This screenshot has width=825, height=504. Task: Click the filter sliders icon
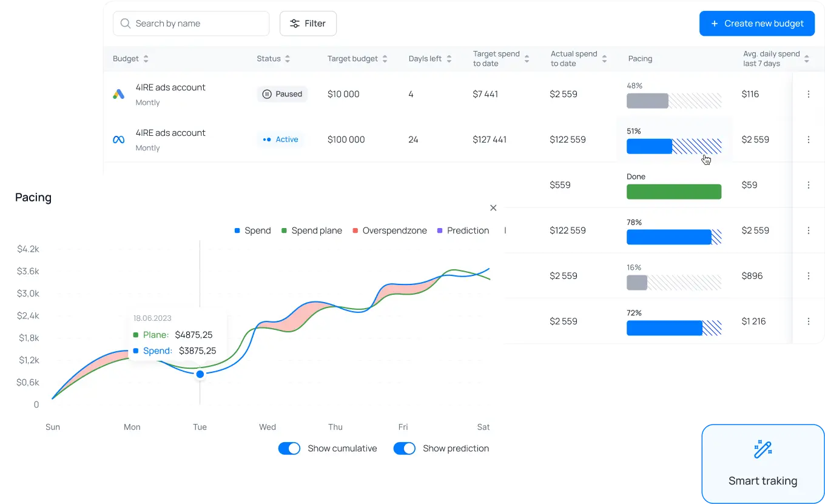[295, 24]
